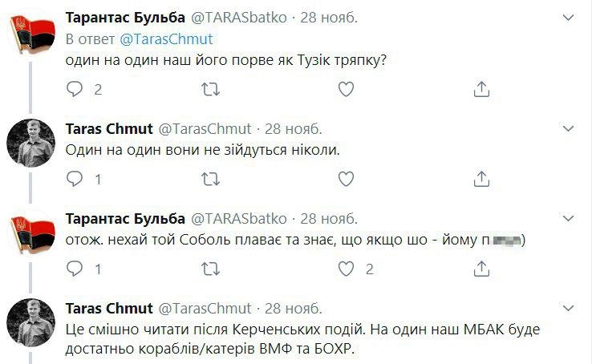The height and width of the screenshot is (364, 592).
Task: Like the "Один на один вони" tweet
Action: 346,179
